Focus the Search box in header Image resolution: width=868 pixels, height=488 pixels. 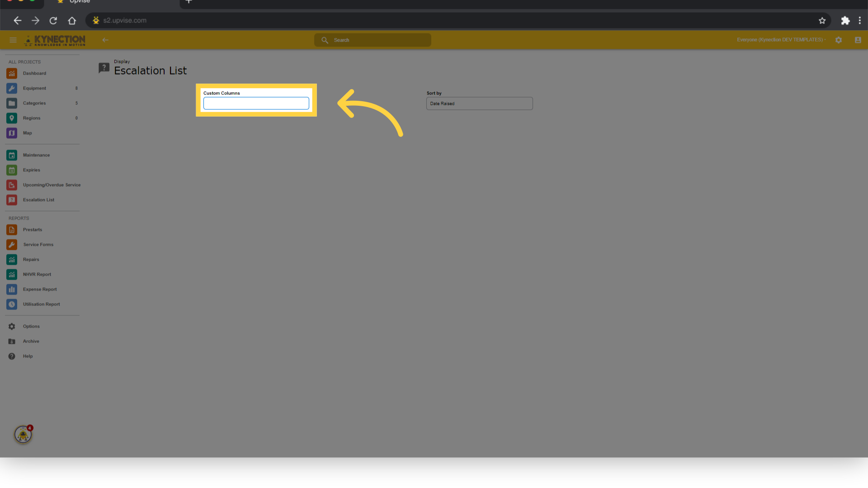[x=373, y=40]
